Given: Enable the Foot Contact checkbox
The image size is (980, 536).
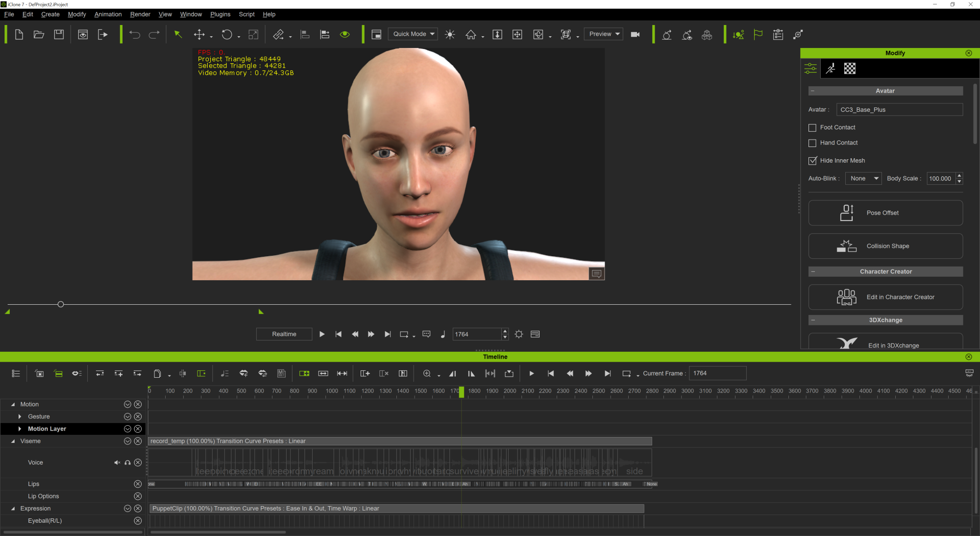Looking at the screenshot, I should [812, 128].
